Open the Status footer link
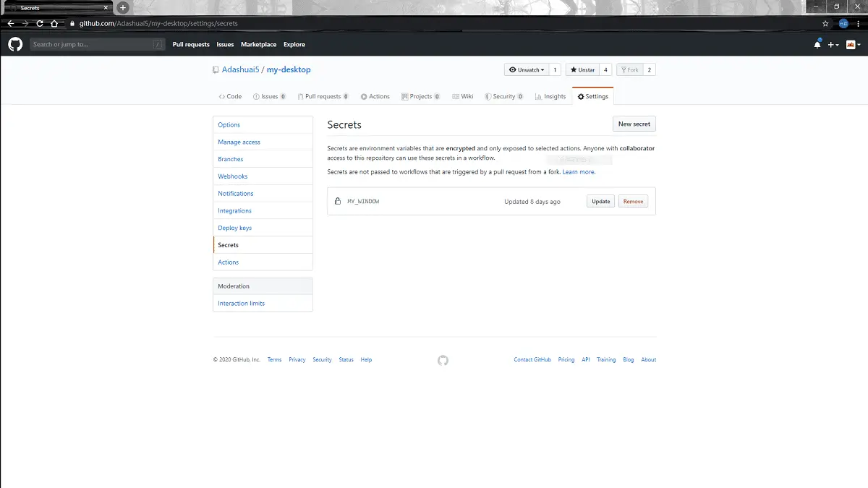 [346, 360]
